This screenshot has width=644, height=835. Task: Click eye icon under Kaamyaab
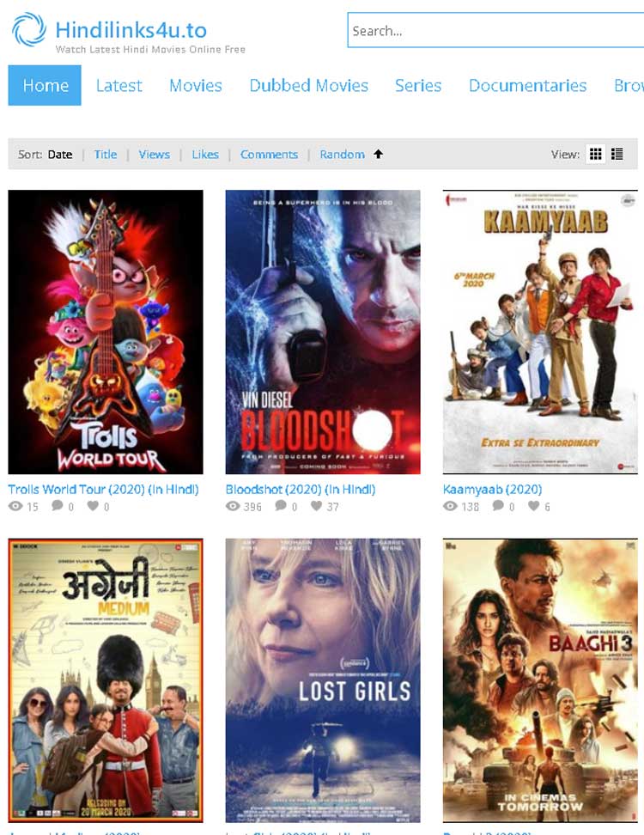(x=450, y=506)
